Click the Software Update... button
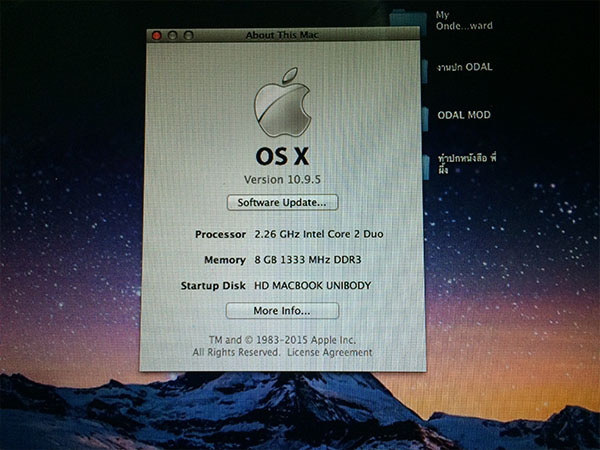Image resolution: width=600 pixels, height=450 pixels. (x=282, y=202)
